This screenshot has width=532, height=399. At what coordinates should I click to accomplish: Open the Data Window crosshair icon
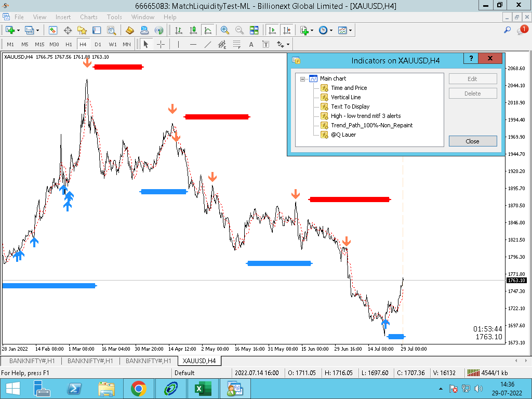point(68,30)
